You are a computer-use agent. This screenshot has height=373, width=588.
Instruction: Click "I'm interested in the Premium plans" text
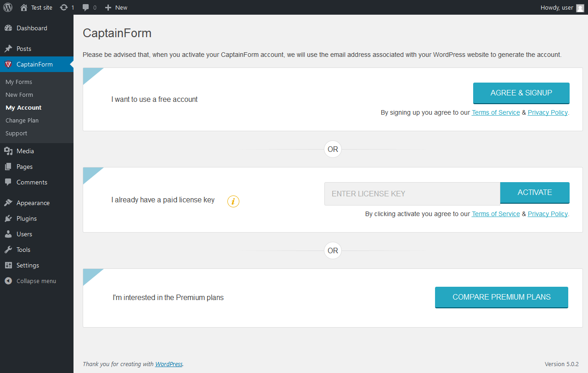[x=168, y=297]
